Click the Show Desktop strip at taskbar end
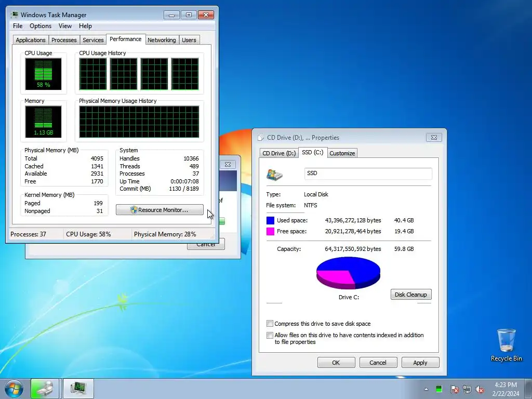The image size is (532, 399). click(x=528, y=389)
